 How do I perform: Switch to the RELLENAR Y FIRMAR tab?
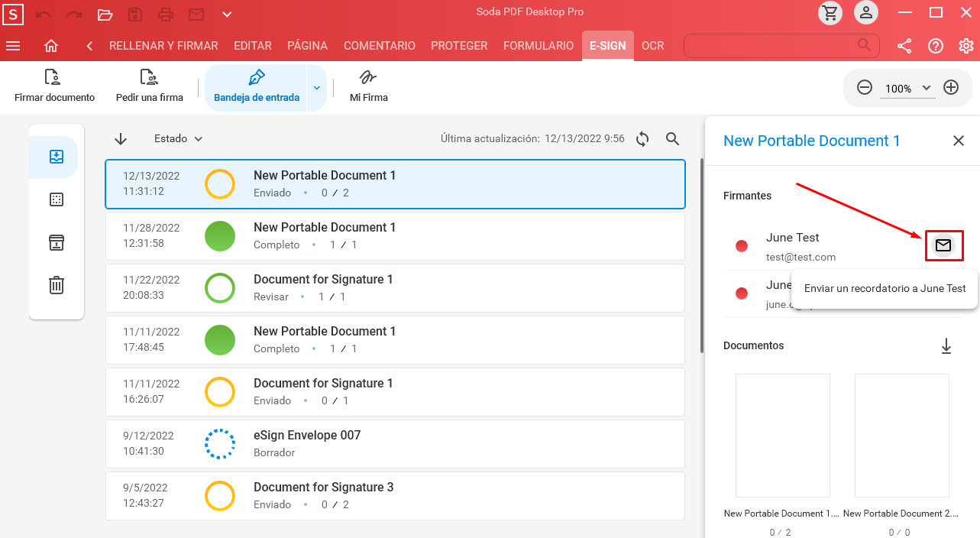(163, 46)
